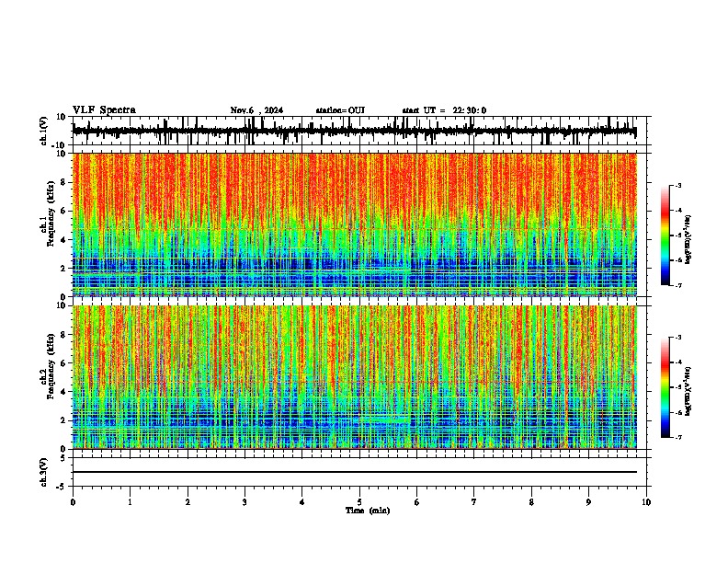Image resolution: width=728 pixels, height=563 pixels.
Task: Click the "2" kHz tick on ch.2 frequency axis
Action: point(64,420)
